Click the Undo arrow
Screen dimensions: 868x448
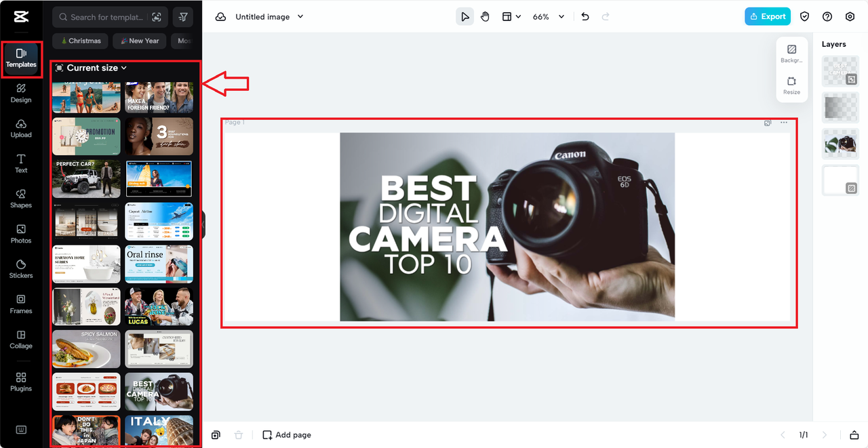point(585,17)
